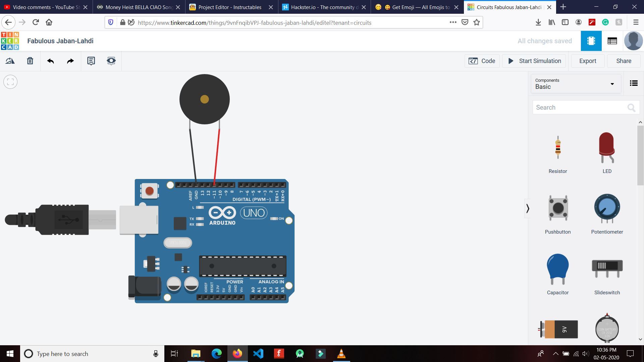Undo the last action
The width and height of the screenshot is (644, 362).
(51, 61)
